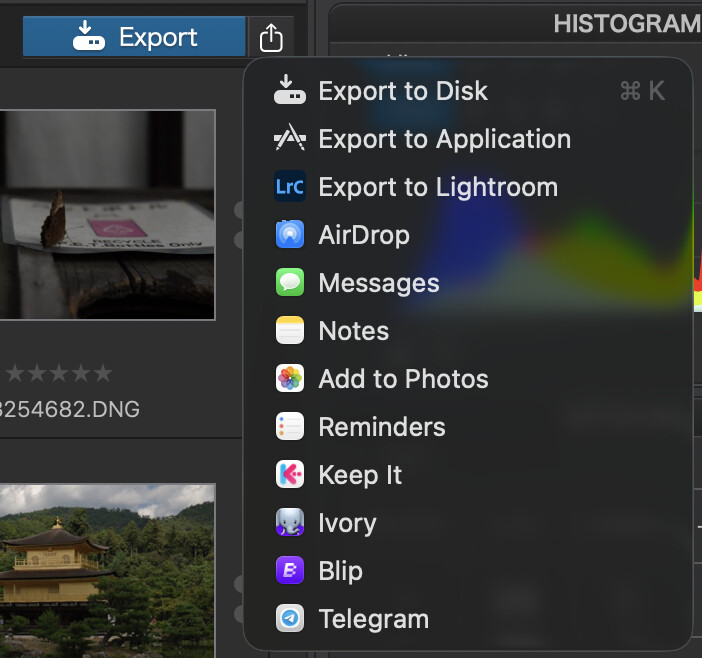The width and height of the screenshot is (702, 658).
Task: Click the Histogram panel header
Action: [x=625, y=23]
